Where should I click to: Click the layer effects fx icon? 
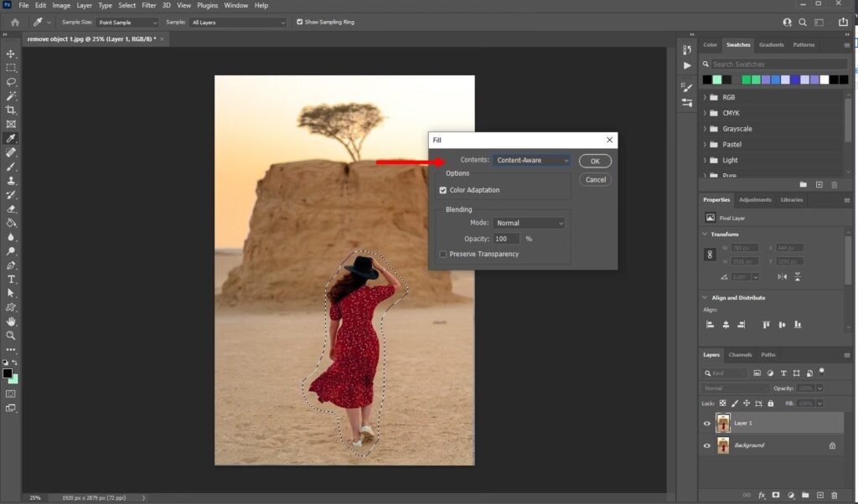pyautogui.click(x=762, y=496)
